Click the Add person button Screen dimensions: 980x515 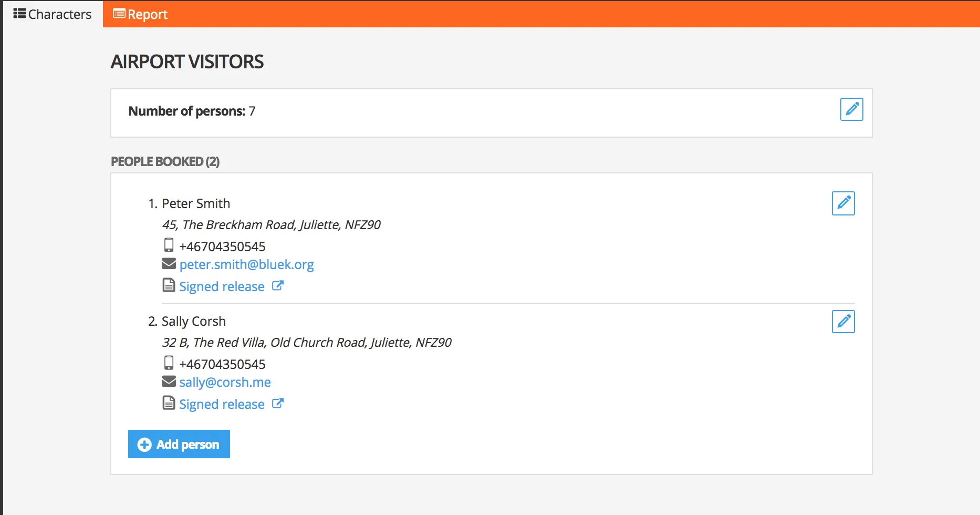[x=179, y=444]
